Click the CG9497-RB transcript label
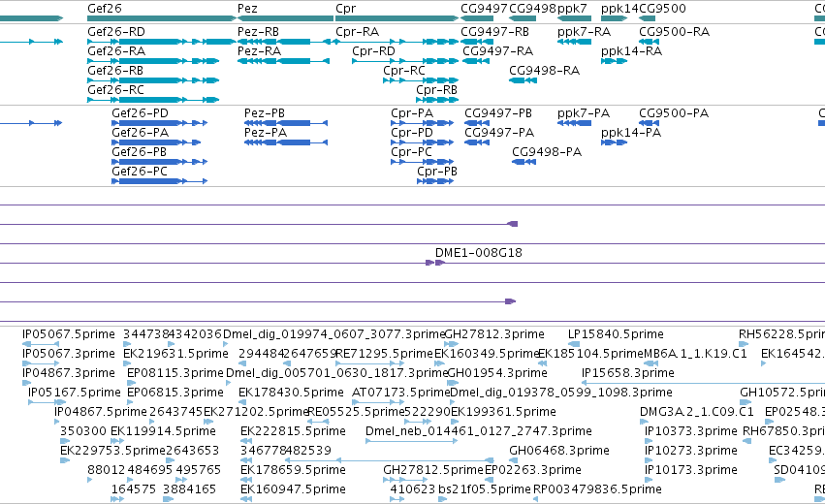Viewport: 825px width, 504px height. coord(494,32)
